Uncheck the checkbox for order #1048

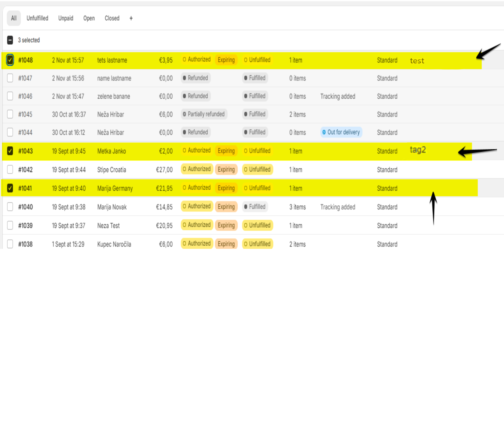click(10, 60)
